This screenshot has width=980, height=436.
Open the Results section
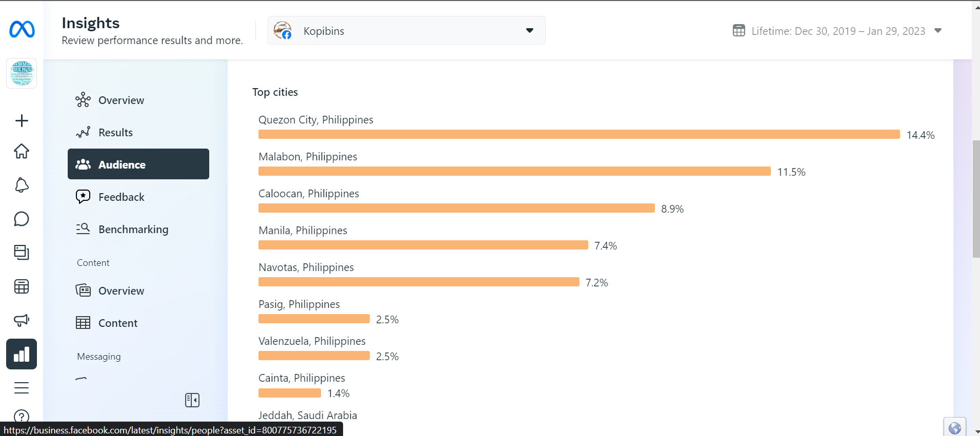tap(115, 132)
